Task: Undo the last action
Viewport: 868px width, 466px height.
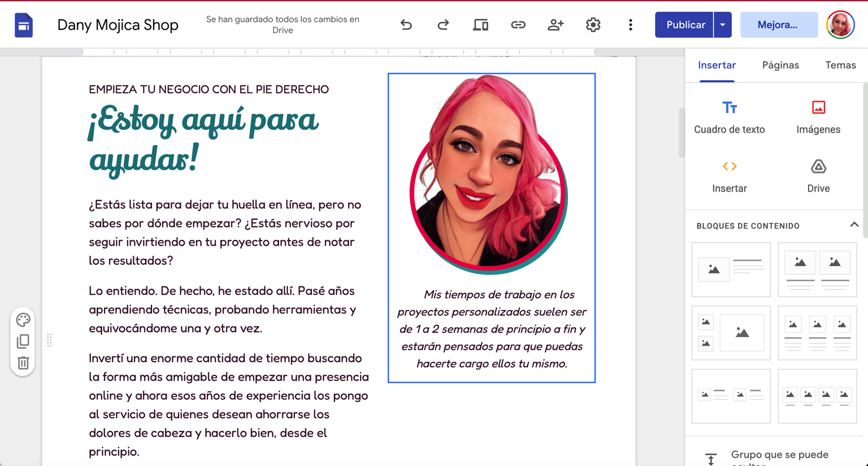Action: pos(406,25)
